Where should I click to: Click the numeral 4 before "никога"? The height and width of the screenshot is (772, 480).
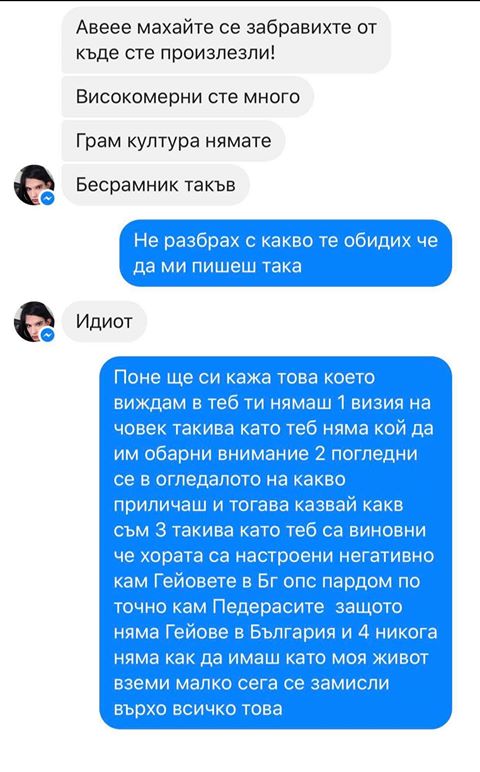click(364, 632)
